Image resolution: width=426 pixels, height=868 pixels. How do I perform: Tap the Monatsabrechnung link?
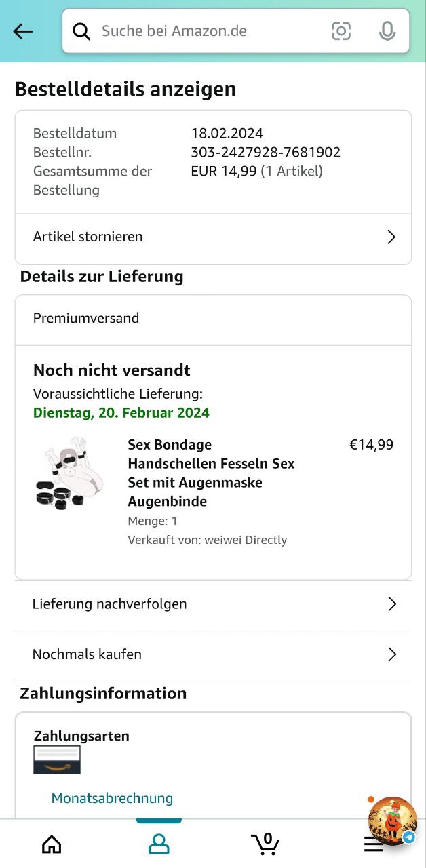coord(112,798)
